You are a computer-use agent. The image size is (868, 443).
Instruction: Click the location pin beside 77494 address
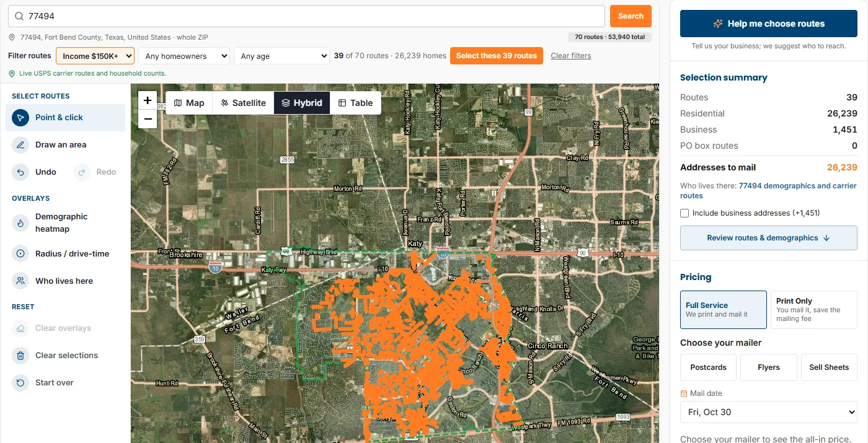(12, 37)
